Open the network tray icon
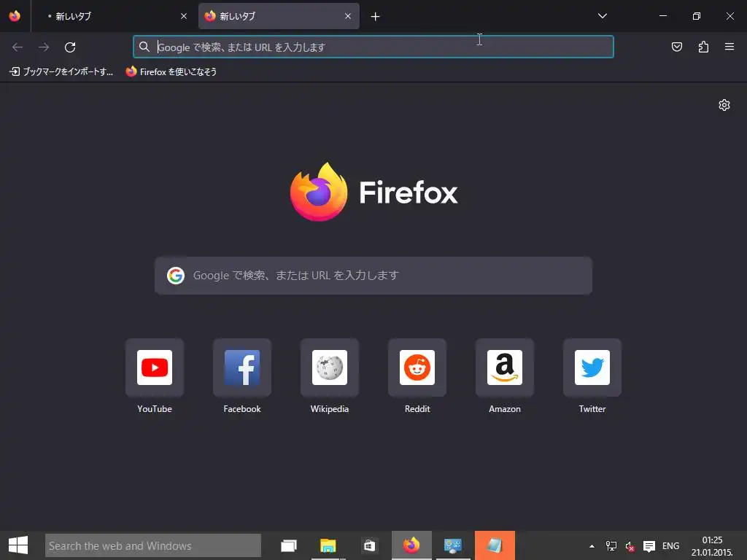Screen dimensions: 747x560 (611, 546)
